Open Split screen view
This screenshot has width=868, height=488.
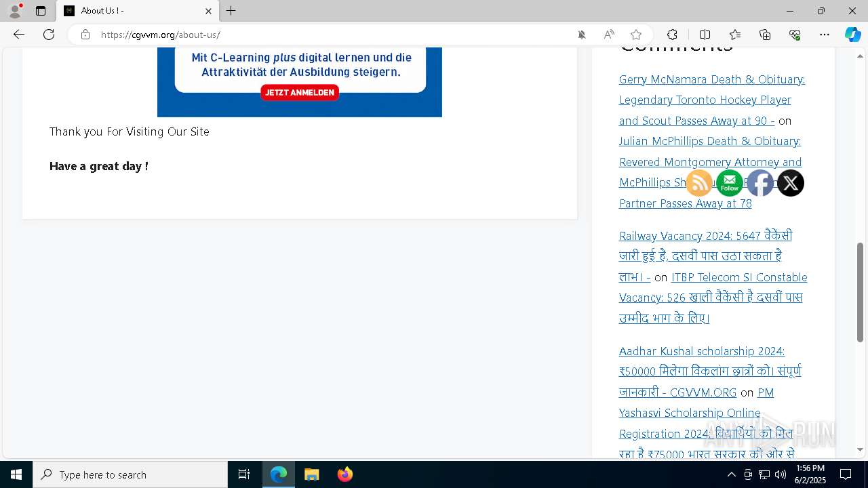point(705,35)
